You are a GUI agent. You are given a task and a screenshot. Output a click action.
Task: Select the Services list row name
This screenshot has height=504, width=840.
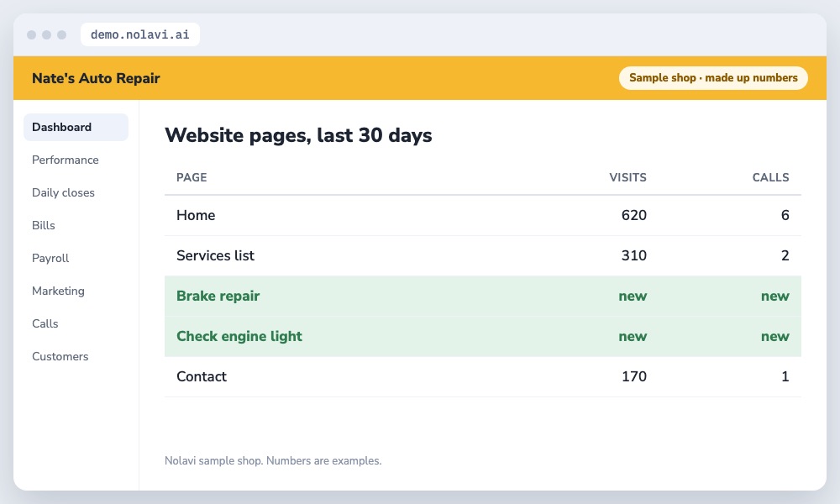pyautogui.click(x=215, y=255)
